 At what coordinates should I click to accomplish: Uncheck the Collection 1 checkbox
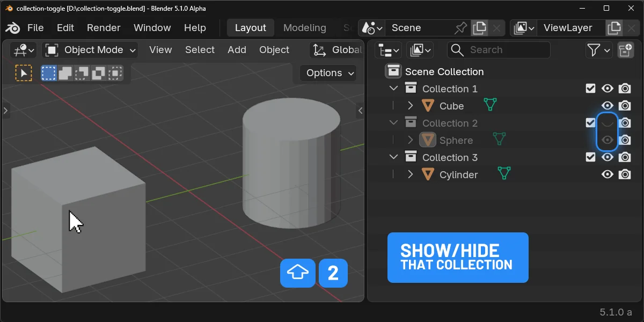[590, 88]
